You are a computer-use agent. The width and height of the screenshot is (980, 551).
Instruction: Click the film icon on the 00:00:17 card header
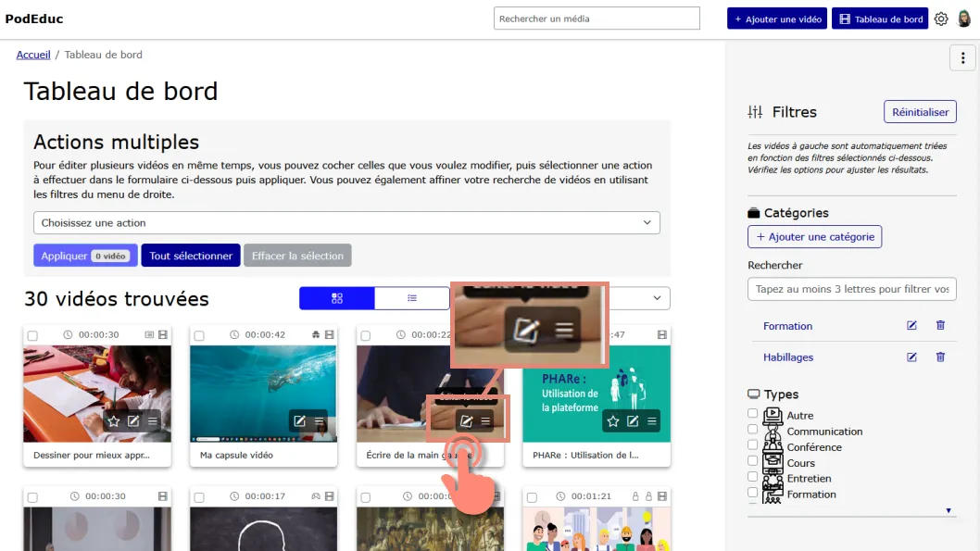click(x=330, y=496)
